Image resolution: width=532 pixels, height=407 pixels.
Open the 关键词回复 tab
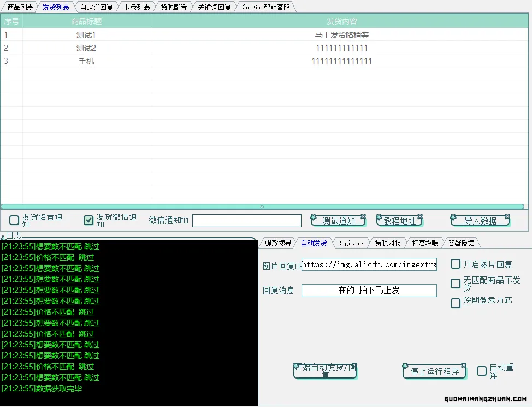click(214, 7)
